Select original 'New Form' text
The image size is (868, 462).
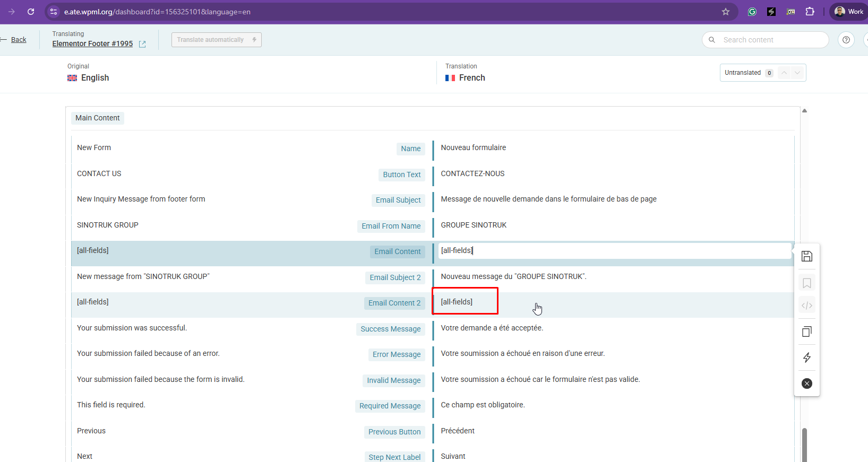click(x=94, y=147)
